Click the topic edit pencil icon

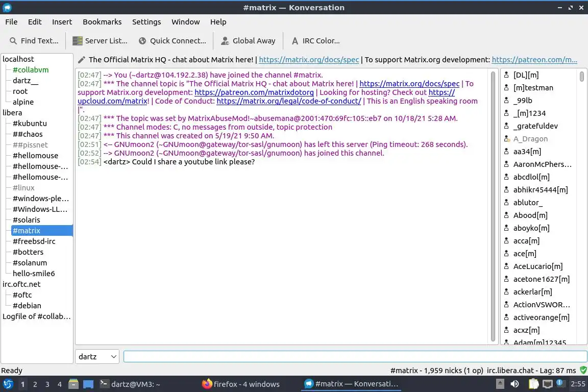[81, 60]
